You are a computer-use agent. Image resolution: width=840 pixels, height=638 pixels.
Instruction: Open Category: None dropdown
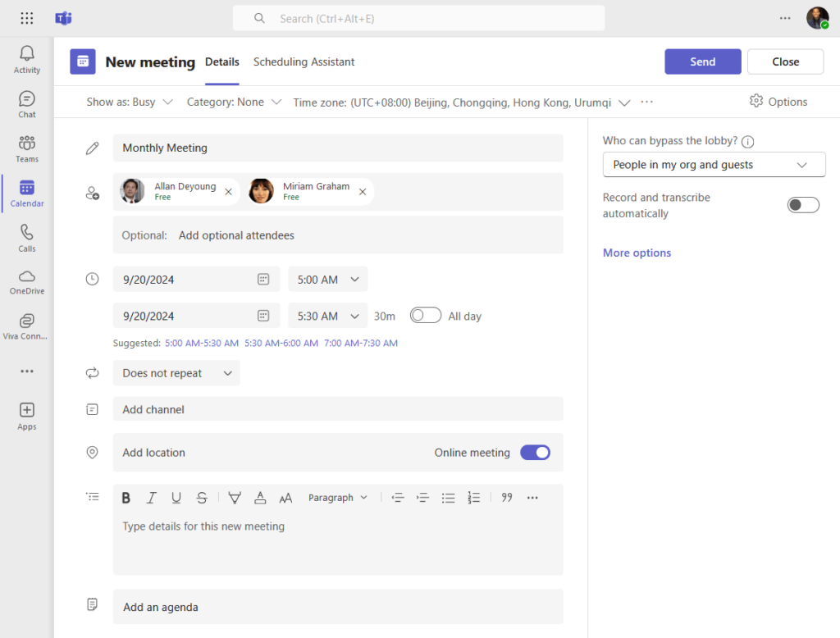pos(234,102)
